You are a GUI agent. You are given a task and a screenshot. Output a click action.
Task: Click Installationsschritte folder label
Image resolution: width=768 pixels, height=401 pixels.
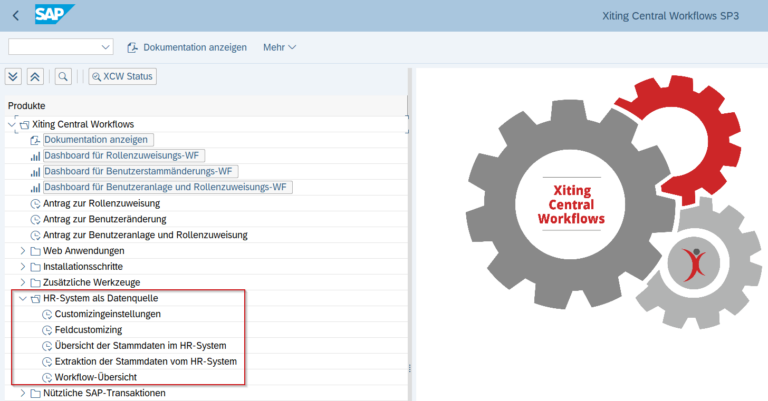tap(83, 266)
